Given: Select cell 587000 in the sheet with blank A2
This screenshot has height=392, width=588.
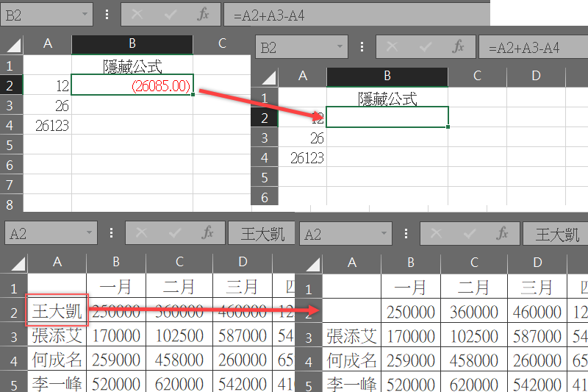Looking at the screenshot, I should click(x=537, y=336).
